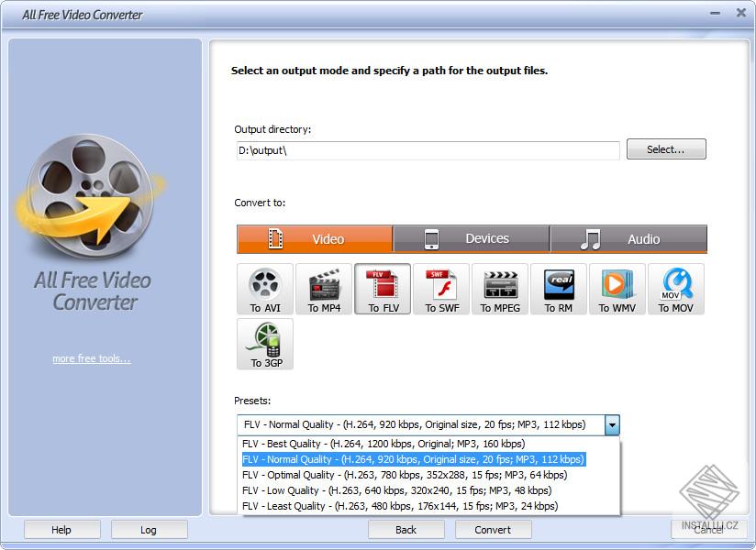
Task: Choose the To MP4 conversion icon
Action: pyautogui.click(x=323, y=289)
